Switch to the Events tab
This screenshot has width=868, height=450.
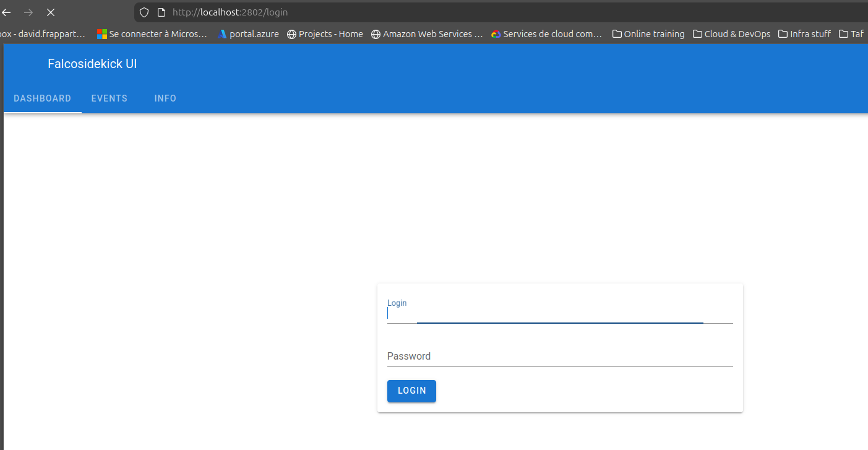(110, 98)
